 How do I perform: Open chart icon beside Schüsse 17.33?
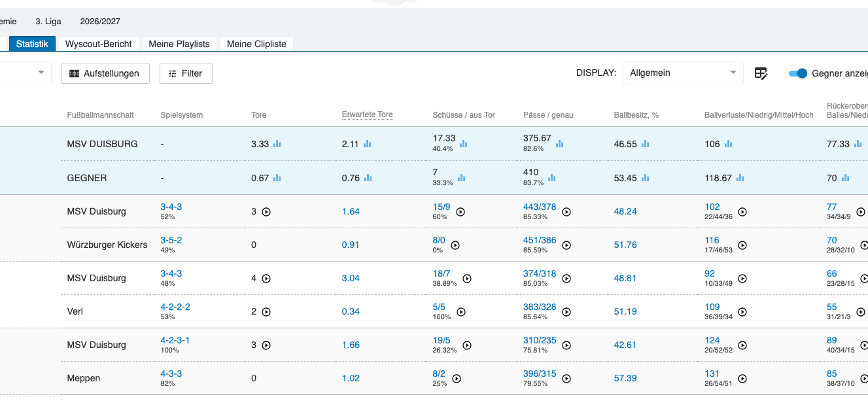464,144
